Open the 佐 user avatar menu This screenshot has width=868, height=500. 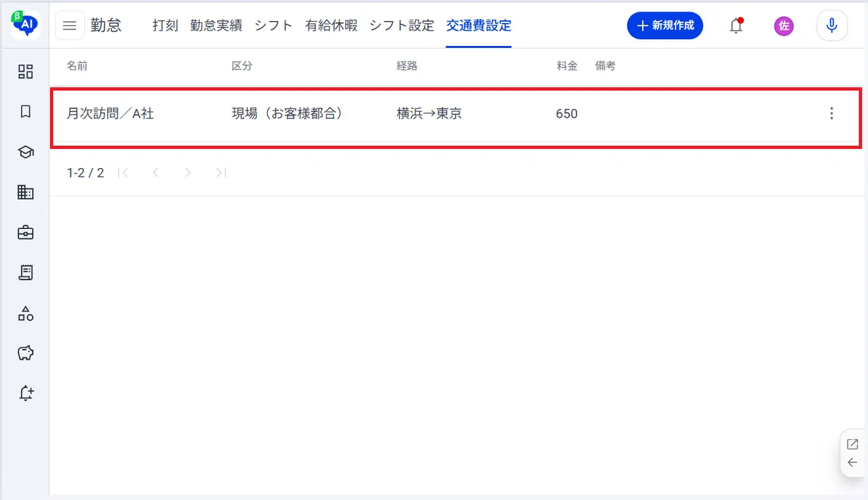pyautogui.click(x=784, y=26)
